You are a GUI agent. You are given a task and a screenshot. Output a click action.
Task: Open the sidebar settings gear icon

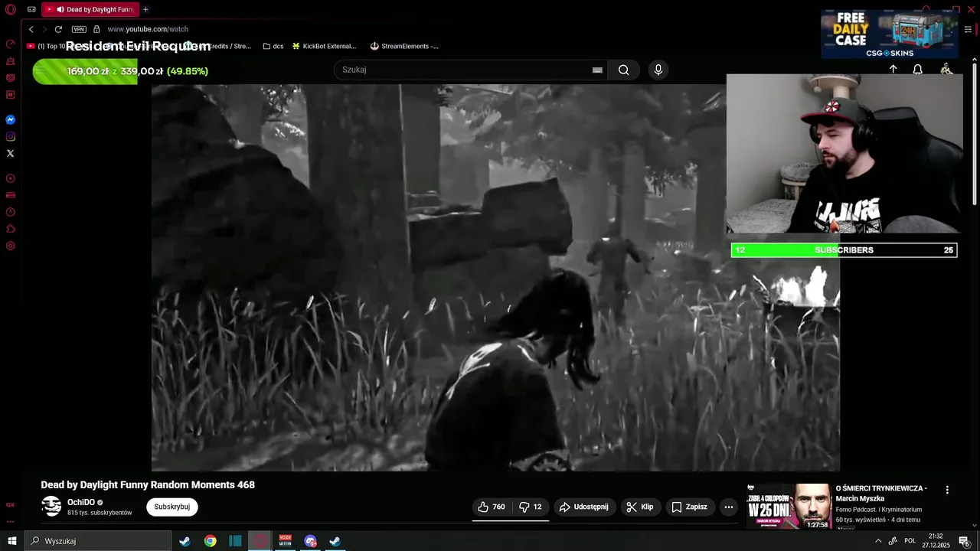pyautogui.click(x=11, y=246)
